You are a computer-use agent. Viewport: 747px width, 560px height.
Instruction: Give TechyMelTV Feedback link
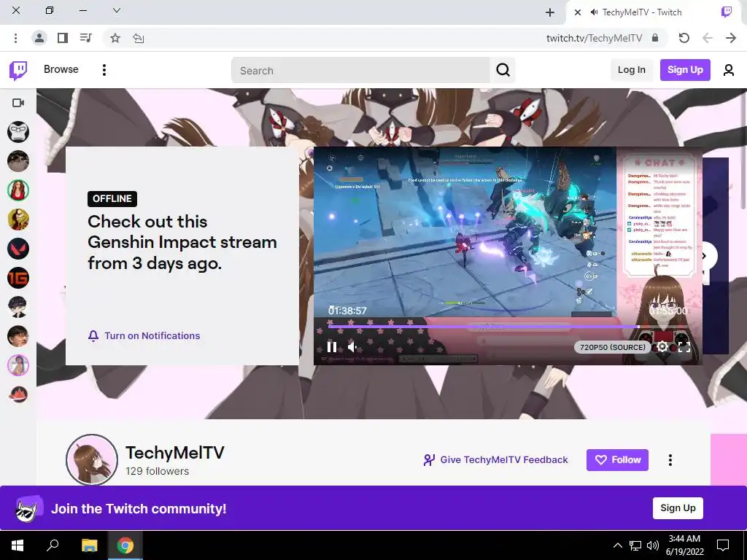[495, 459]
